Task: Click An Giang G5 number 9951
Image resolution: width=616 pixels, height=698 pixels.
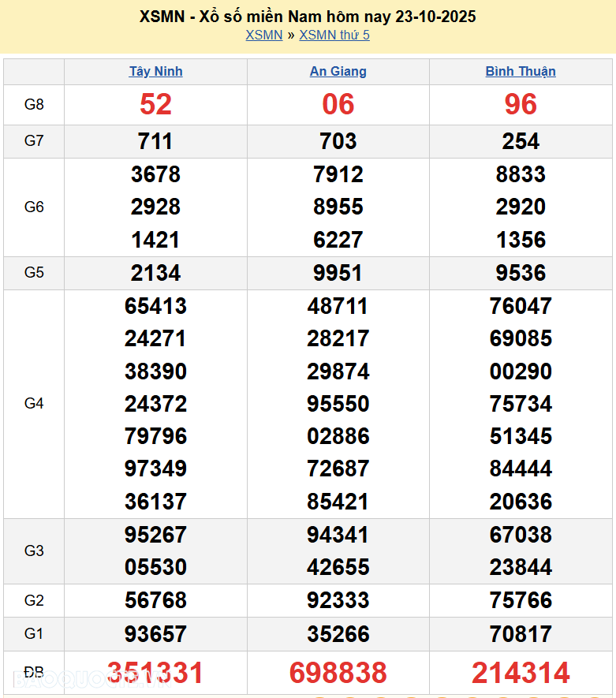Action: [x=338, y=273]
